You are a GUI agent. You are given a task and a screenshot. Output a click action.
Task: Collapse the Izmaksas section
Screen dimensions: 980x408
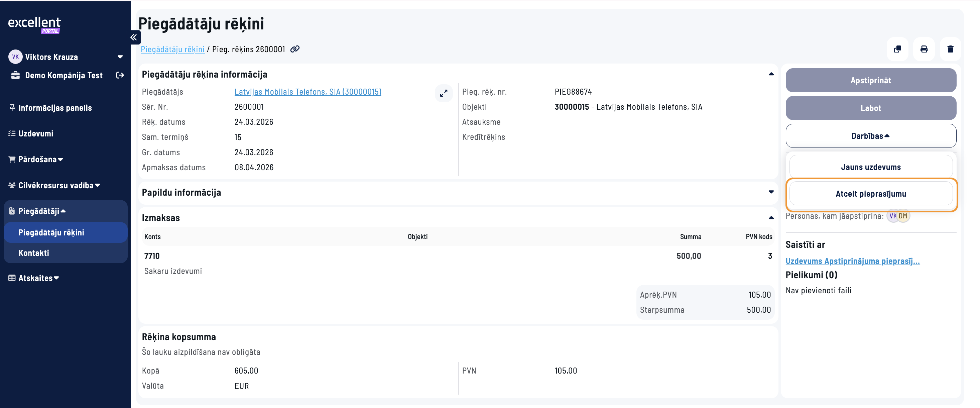771,218
